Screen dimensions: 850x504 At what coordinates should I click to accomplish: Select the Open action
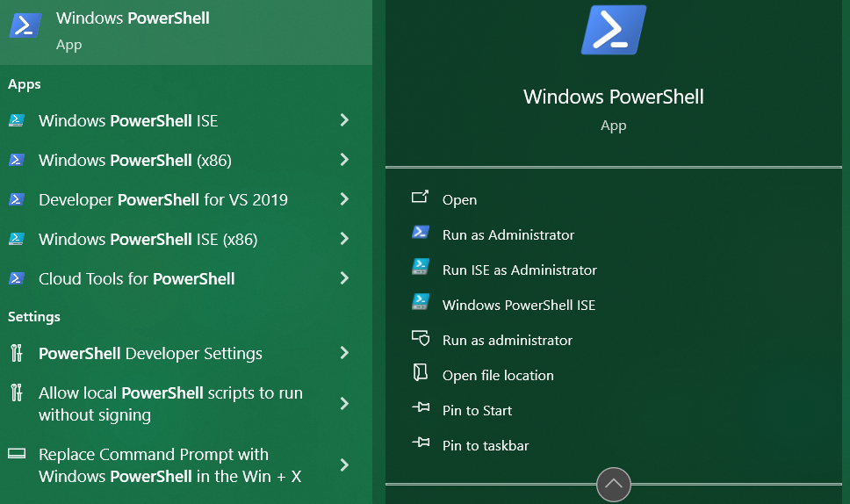tap(460, 200)
